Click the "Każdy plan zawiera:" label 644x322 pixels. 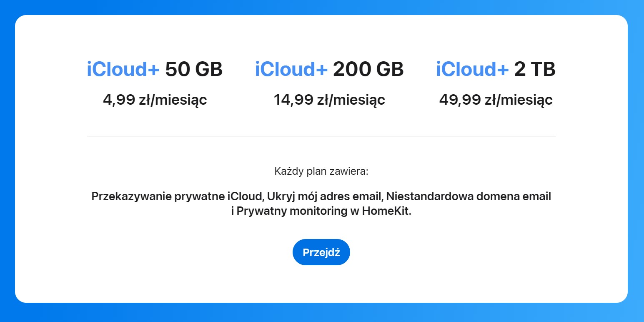click(321, 171)
